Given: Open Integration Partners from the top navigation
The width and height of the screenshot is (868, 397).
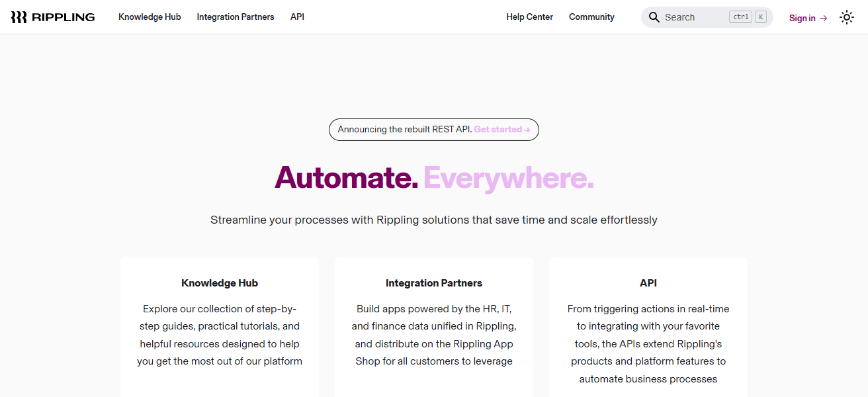Looking at the screenshot, I should 236,17.
